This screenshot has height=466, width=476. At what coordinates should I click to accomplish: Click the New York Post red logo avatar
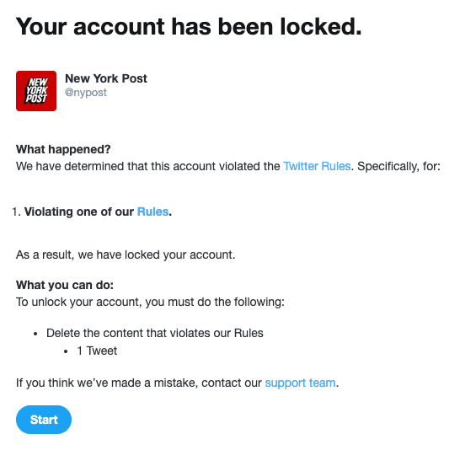click(36, 91)
